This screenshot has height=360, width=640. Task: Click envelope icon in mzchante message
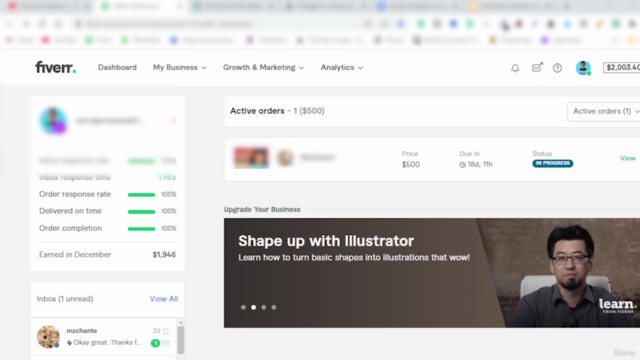click(x=166, y=343)
